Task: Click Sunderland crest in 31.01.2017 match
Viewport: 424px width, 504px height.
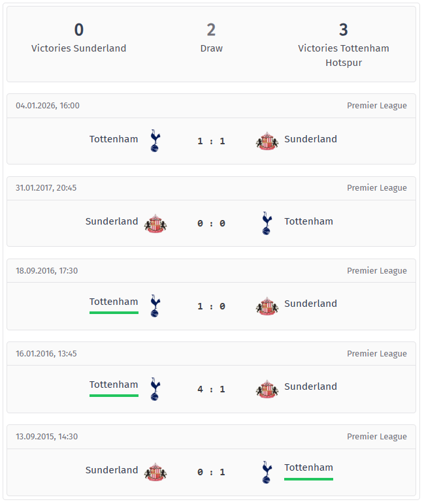Action: [155, 223]
